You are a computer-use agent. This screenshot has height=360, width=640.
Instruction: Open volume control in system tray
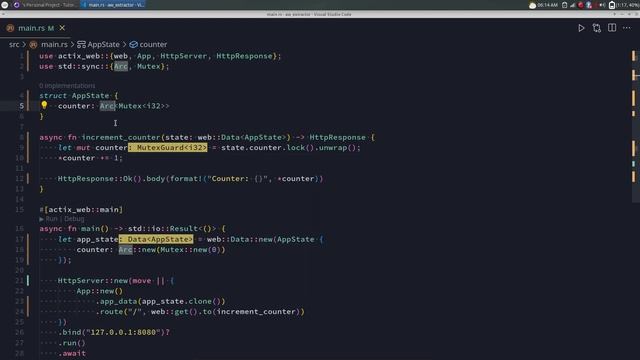[x=602, y=5]
